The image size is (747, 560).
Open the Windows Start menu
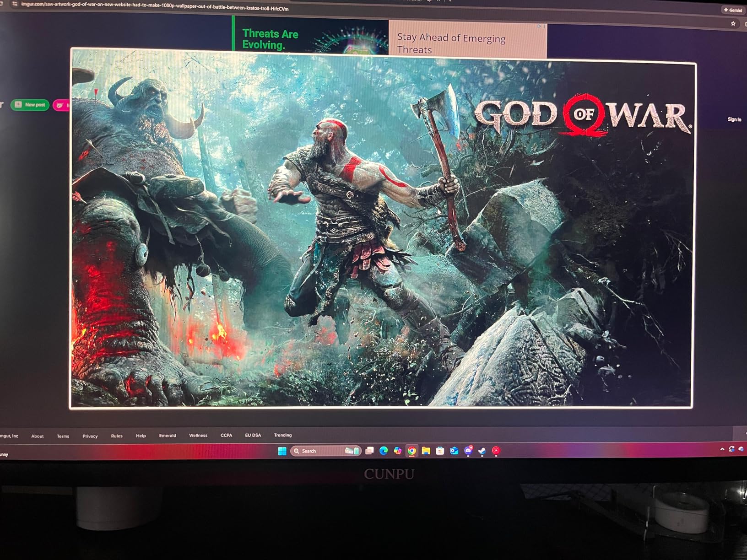click(x=282, y=451)
